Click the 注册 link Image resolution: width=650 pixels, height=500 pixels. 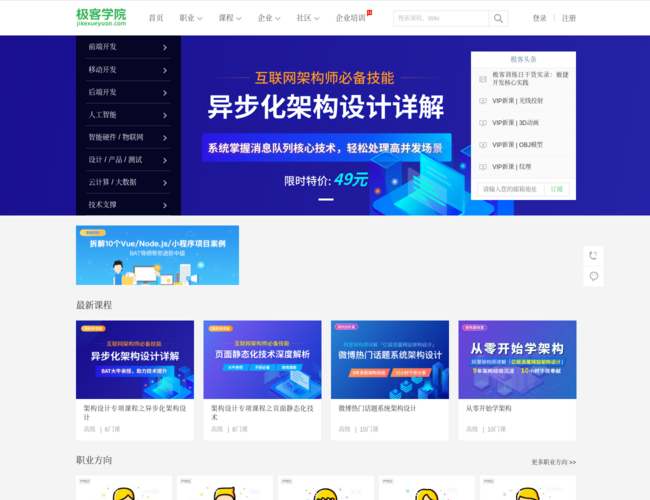[569, 18]
